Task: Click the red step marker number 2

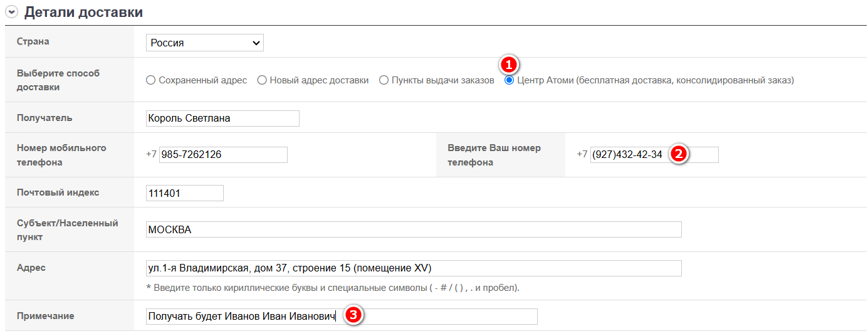Action: pos(678,154)
